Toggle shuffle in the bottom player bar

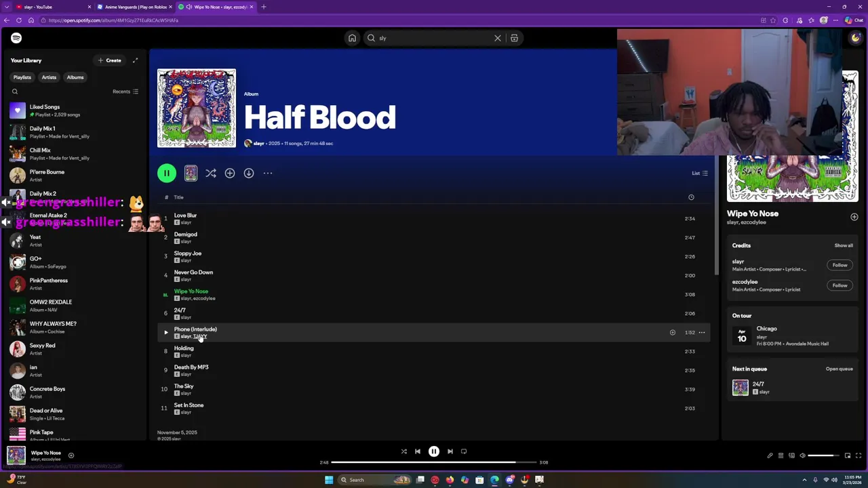click(x=404, y=451)
